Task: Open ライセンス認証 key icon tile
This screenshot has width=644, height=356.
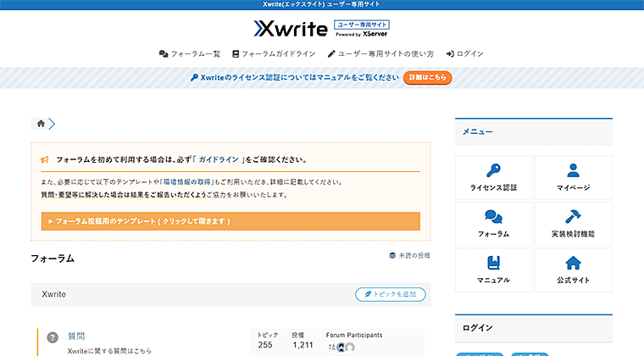Action: click(494, 177)
